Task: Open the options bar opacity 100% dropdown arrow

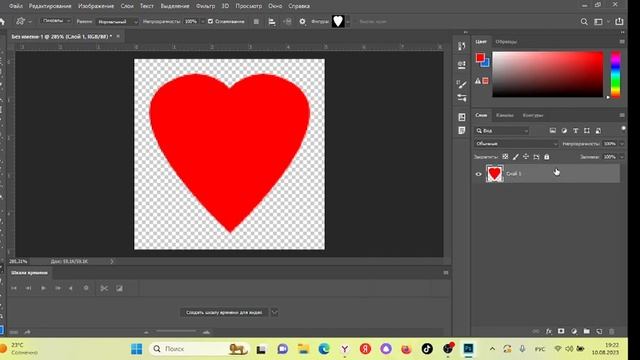Action: [202, 22]
